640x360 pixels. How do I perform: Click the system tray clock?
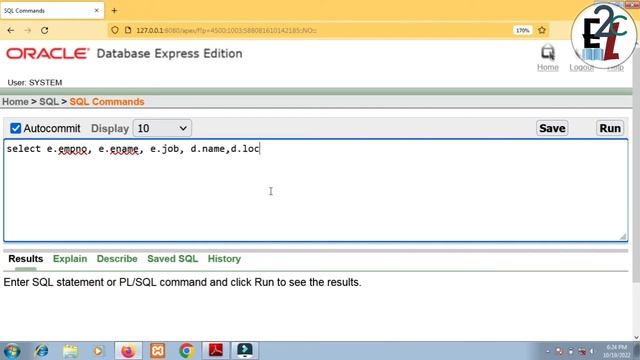click(x=617, y=351)
